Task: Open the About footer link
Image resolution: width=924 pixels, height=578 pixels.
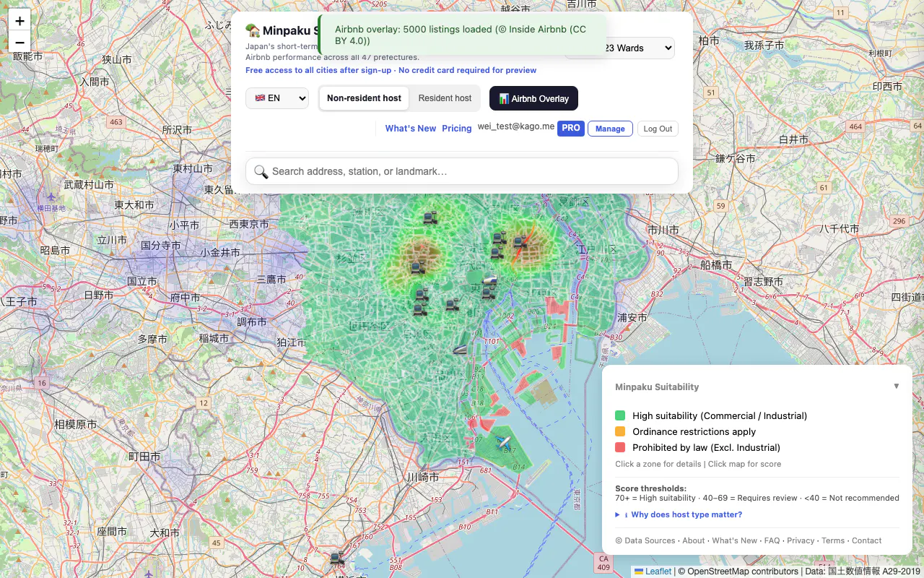Action: (694, 540)
